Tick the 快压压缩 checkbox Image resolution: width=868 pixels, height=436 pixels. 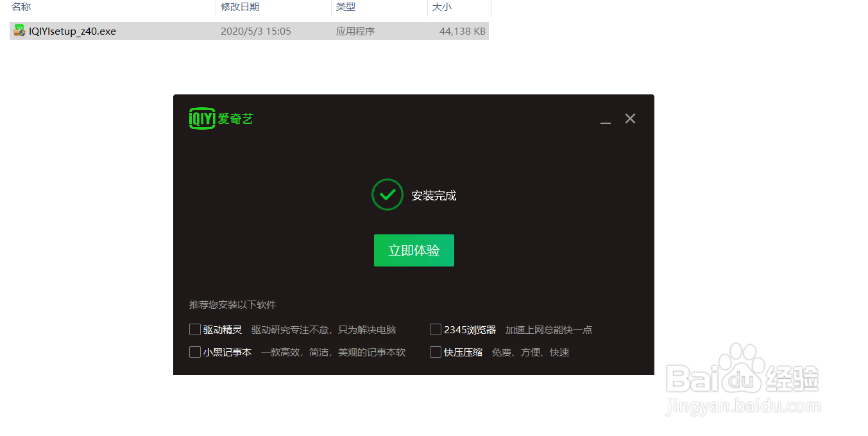(436, 352)
